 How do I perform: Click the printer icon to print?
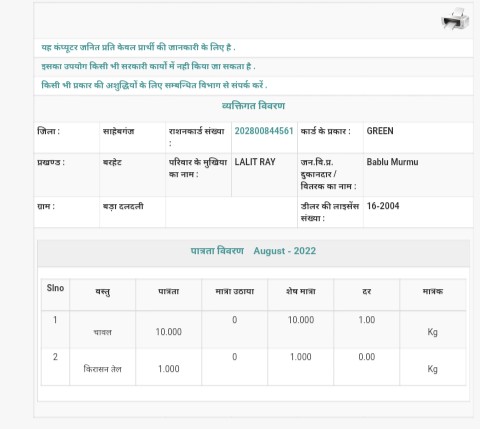(455, 18)
